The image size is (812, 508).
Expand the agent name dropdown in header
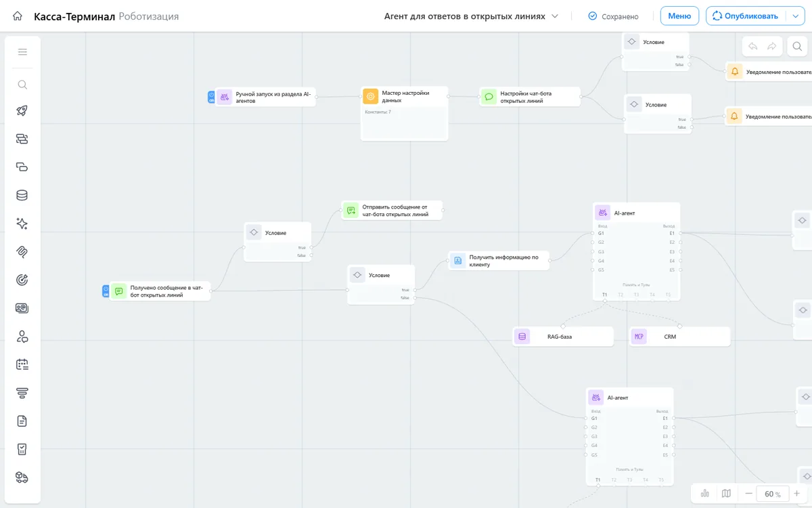555,16
